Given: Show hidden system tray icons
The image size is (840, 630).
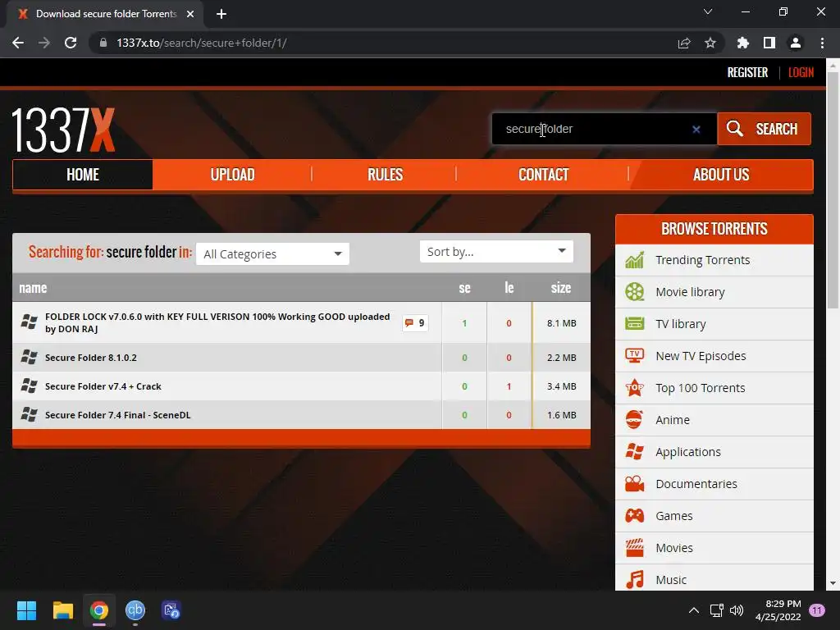Looking at the screenshot, I should tap(694, 610).
